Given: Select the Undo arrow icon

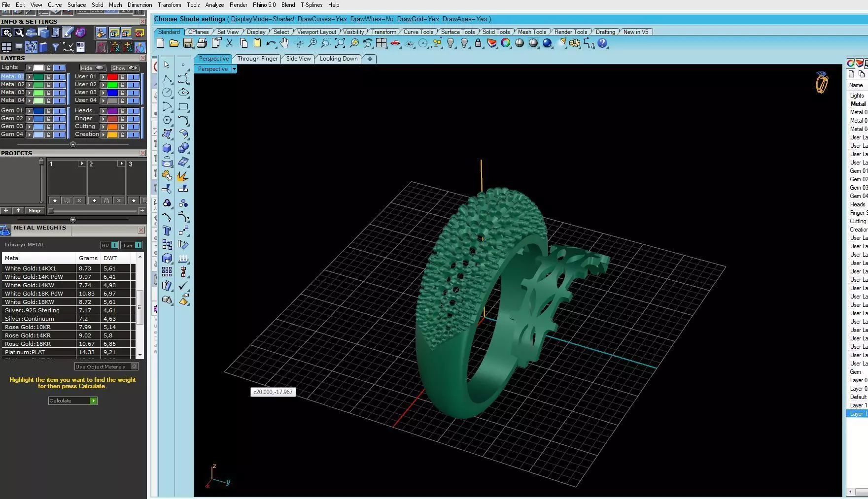Looking at the screenshot, I should point(271,43).
